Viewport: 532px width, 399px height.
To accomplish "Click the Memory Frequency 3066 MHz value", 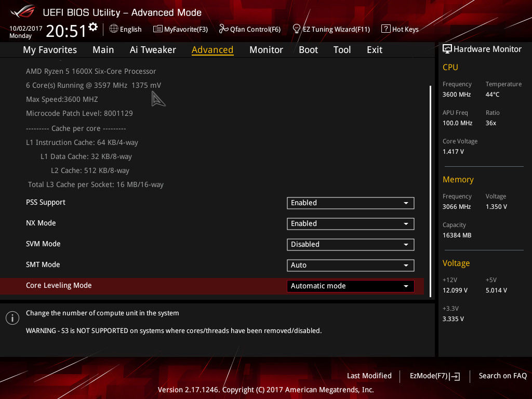I will (x=457, y=207).
